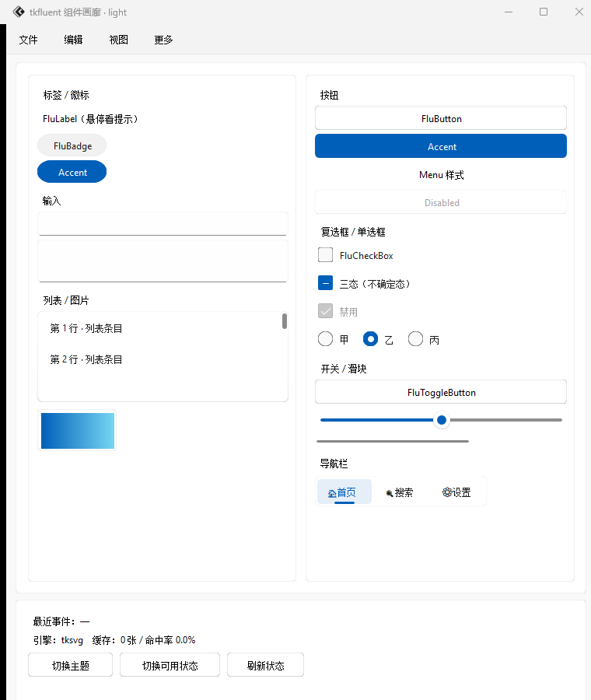Switch to the 设置 navigation tab
This screenshot has height=700, width=591.
coord(456,492)
